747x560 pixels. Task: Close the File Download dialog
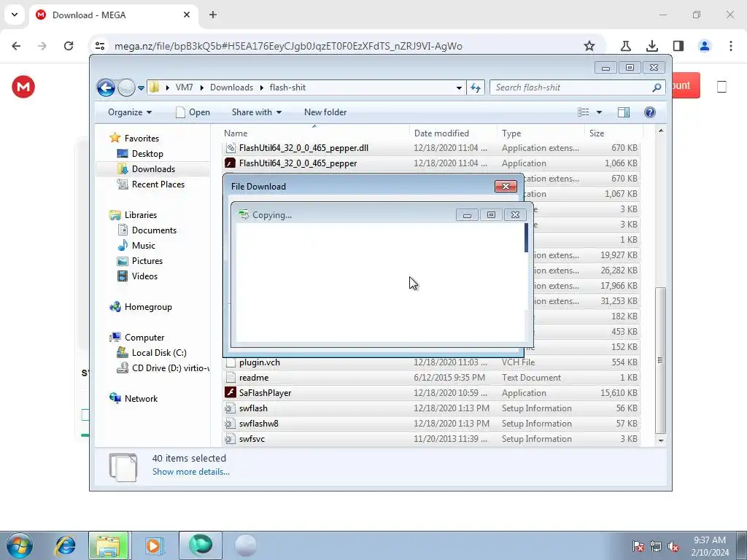pos(506,186)
